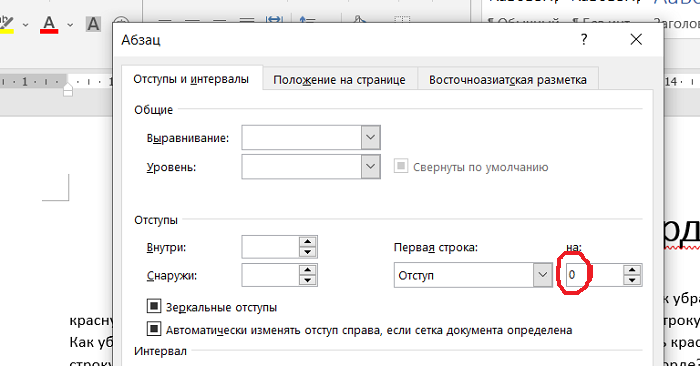The width and height of the screenshot is (700, 366).
Task: Increase first line indent value with up arrow
Action: (632, 270)
